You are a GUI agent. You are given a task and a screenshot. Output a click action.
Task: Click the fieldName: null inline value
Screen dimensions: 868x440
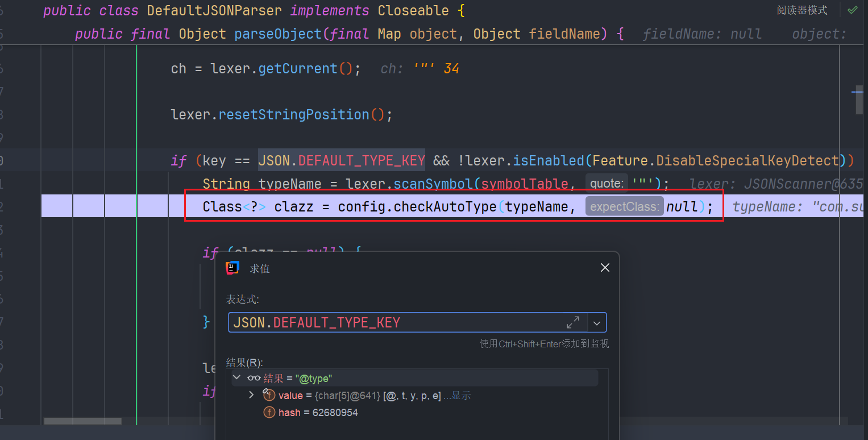[x=702, y=34]
